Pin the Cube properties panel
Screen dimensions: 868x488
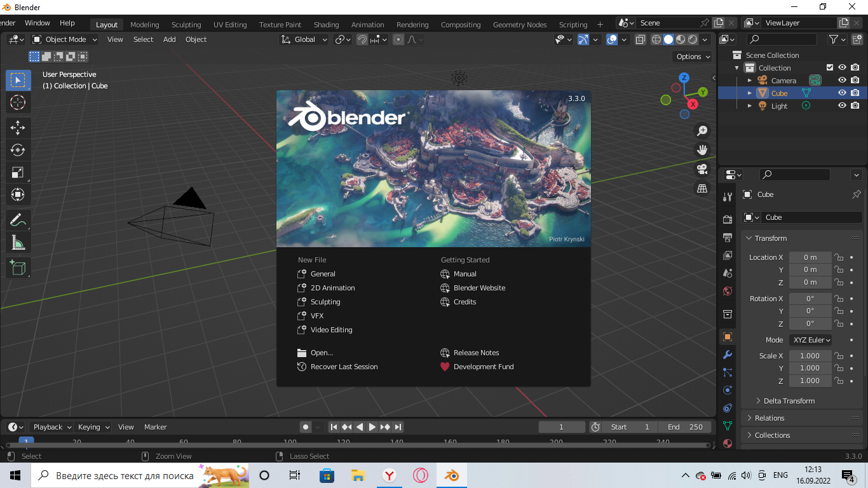click(x=856, y=194)
